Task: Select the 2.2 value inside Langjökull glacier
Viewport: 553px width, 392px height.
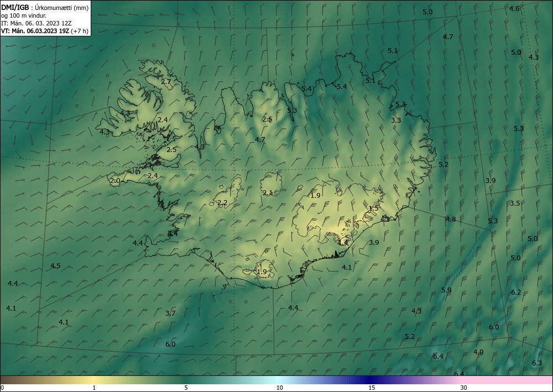Action: click(222, 203)
